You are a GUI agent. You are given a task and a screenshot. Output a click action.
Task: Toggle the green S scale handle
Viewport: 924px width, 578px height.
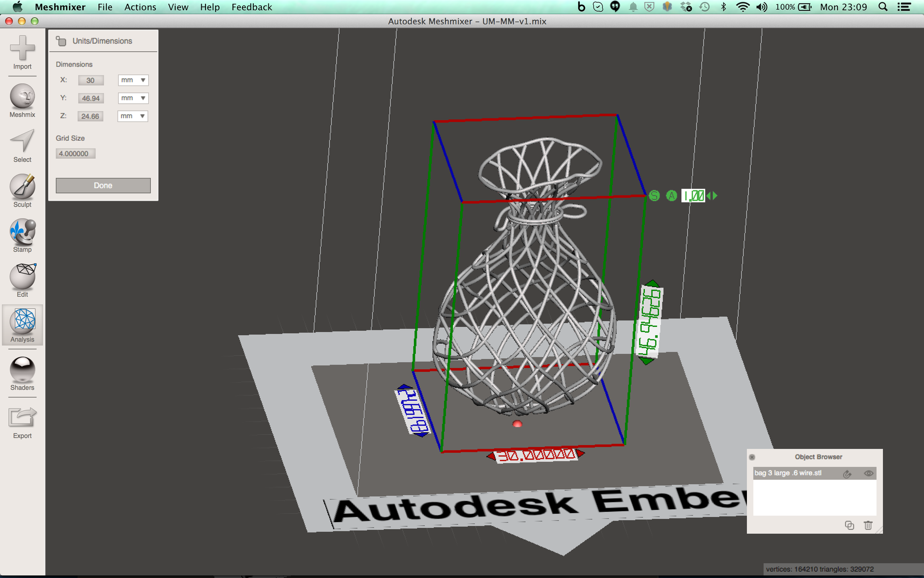pyautogui.click(x=654, y=196)
